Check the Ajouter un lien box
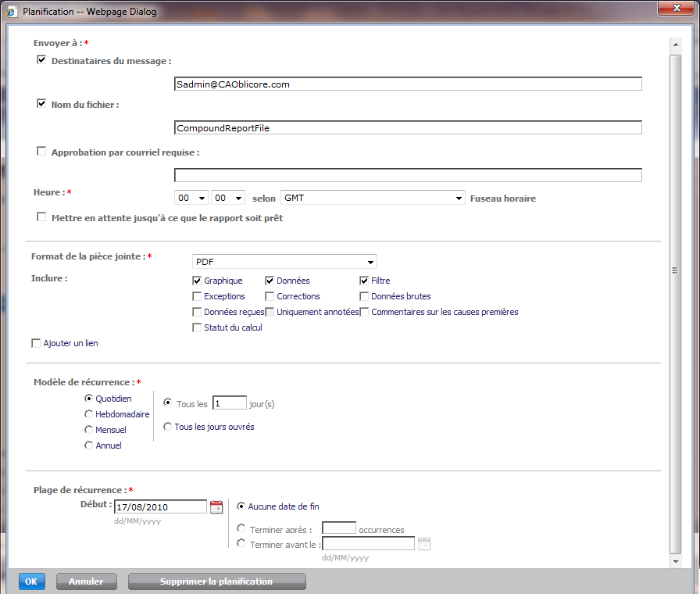700x594 pixels. [36, 343]
